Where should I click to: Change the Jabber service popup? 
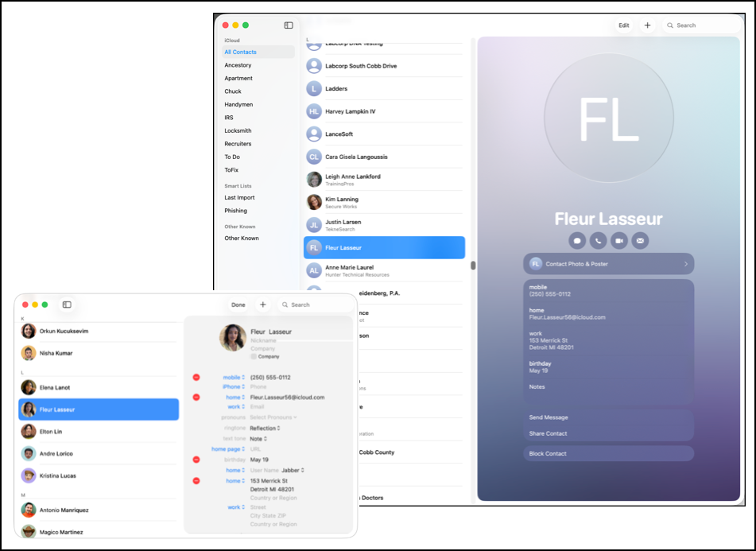pos(293,470)
